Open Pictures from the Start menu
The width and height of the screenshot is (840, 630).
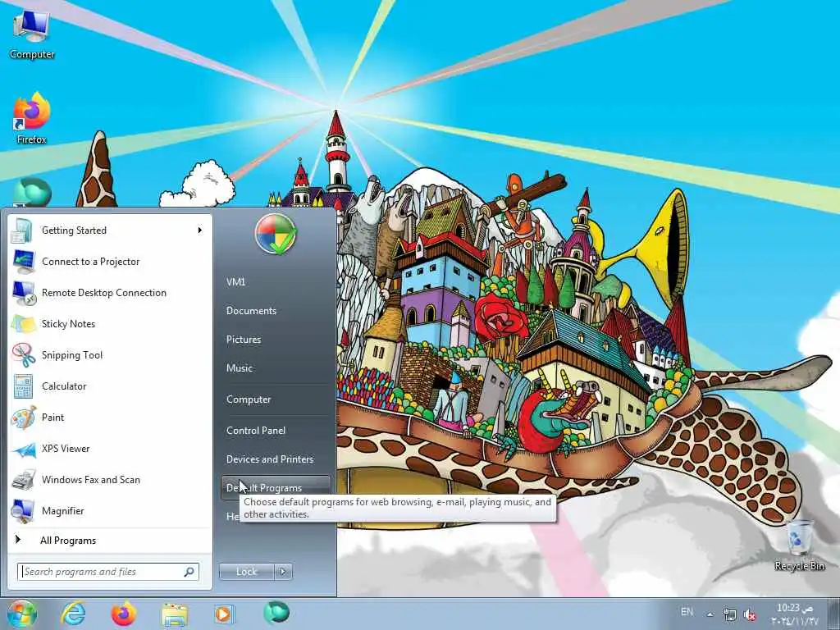pyautogui.click(x=244, y=340)
